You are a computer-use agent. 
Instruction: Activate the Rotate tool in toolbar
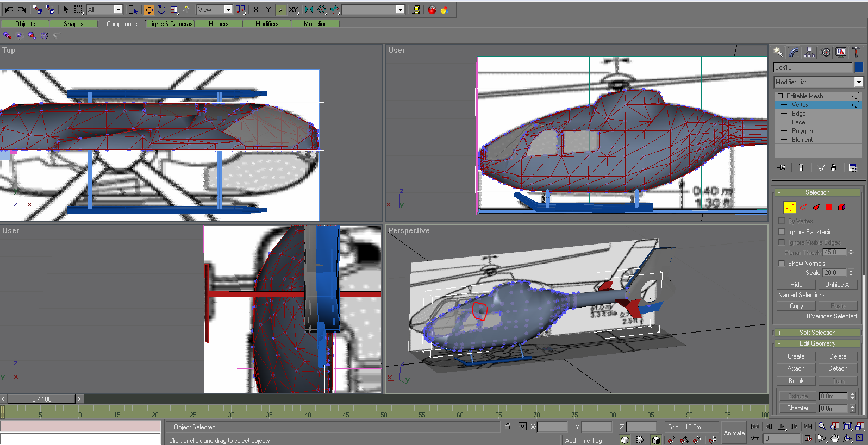point(161,10)
